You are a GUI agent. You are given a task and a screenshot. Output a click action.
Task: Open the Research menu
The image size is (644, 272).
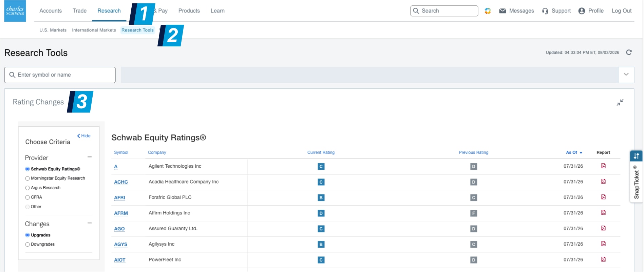pos(109,11)
